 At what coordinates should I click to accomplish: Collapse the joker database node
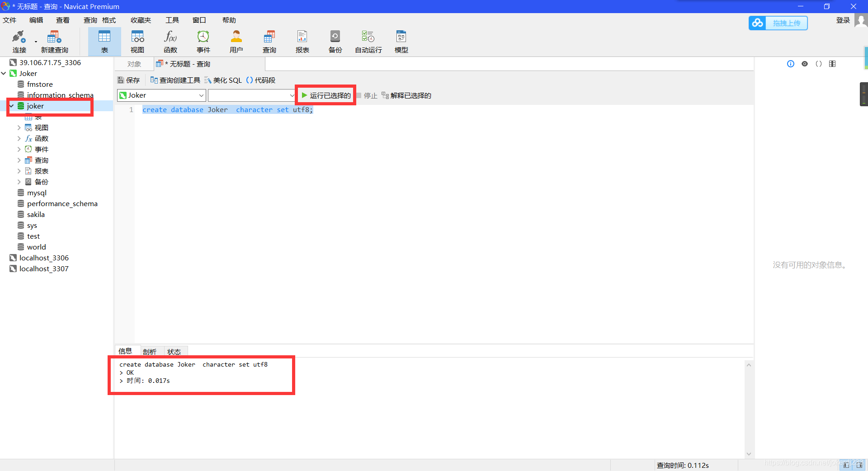11,106
